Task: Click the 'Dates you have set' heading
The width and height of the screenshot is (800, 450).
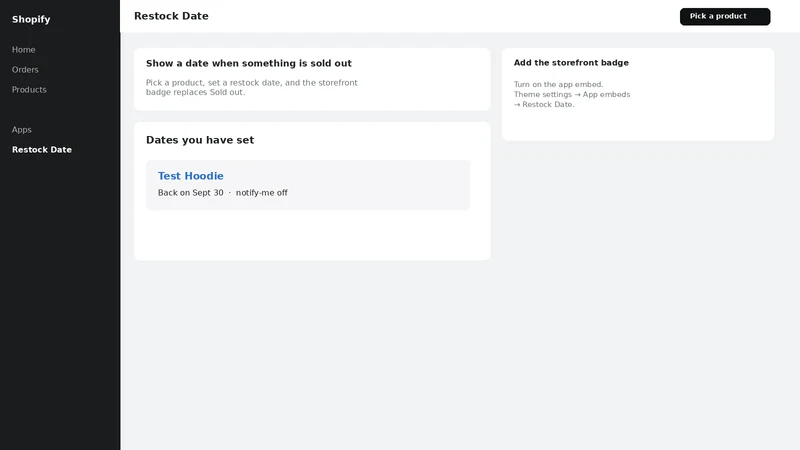Action: coord(200,140)
